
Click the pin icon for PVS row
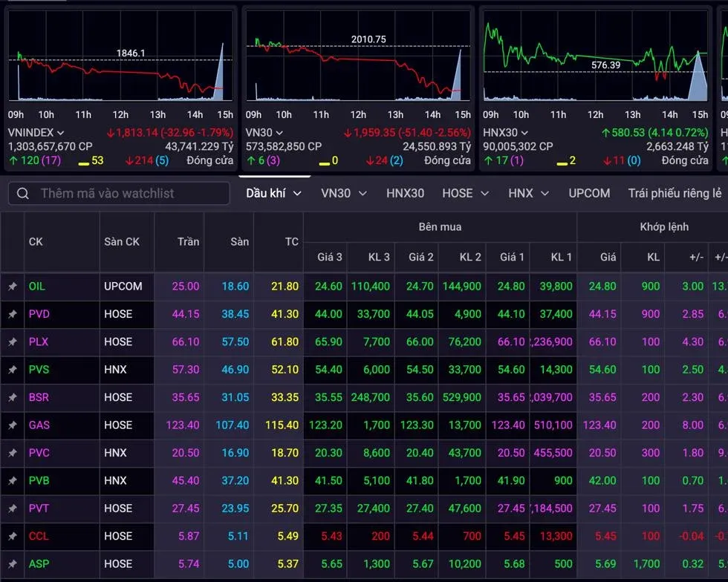pyautogui.click(x=13, y=370)
